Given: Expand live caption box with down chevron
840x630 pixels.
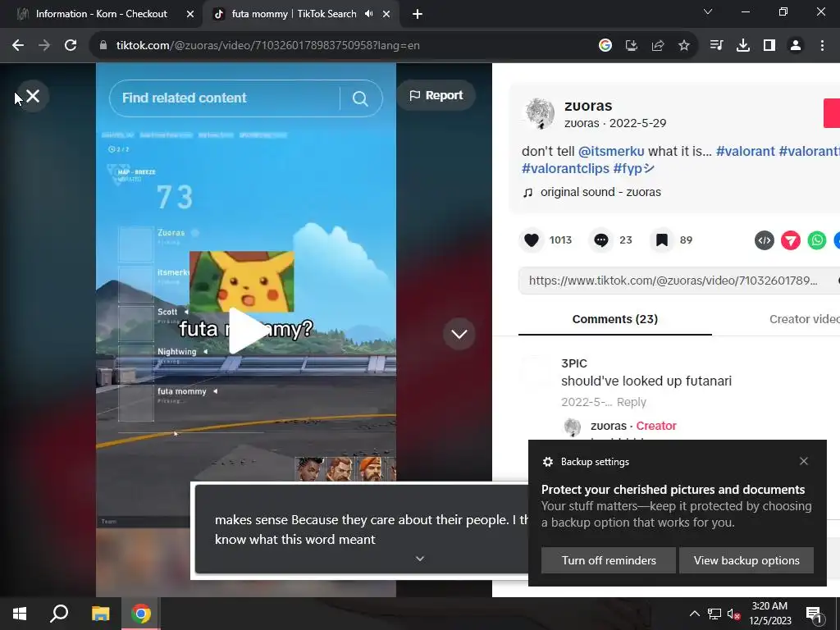Looking at the screenshot, I should (x=420, y=559).
